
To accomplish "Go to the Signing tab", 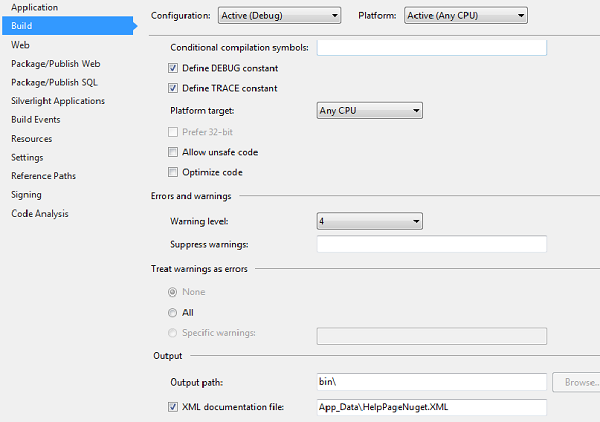I will 27,195.
